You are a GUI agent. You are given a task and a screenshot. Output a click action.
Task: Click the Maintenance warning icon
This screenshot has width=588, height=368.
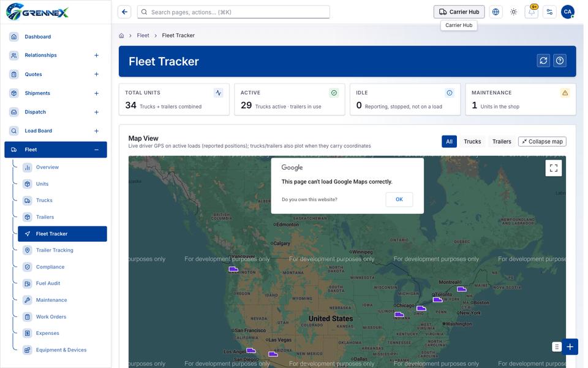565,93
